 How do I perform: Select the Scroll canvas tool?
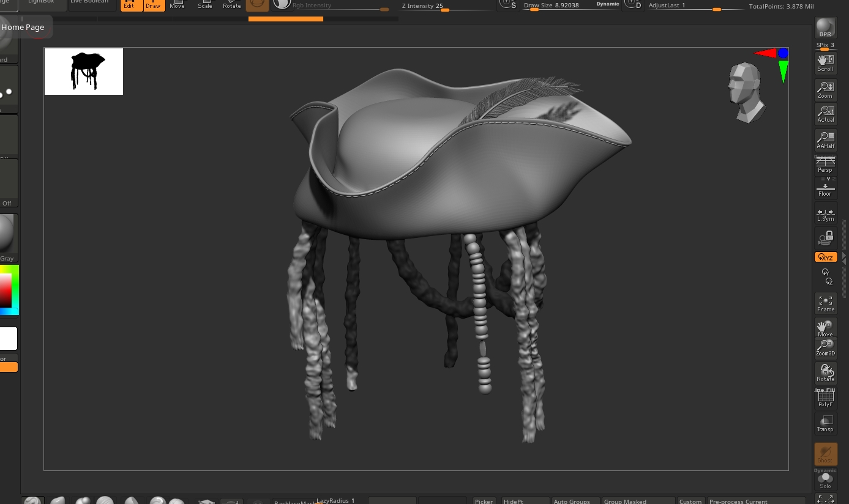tap(825, 63)
